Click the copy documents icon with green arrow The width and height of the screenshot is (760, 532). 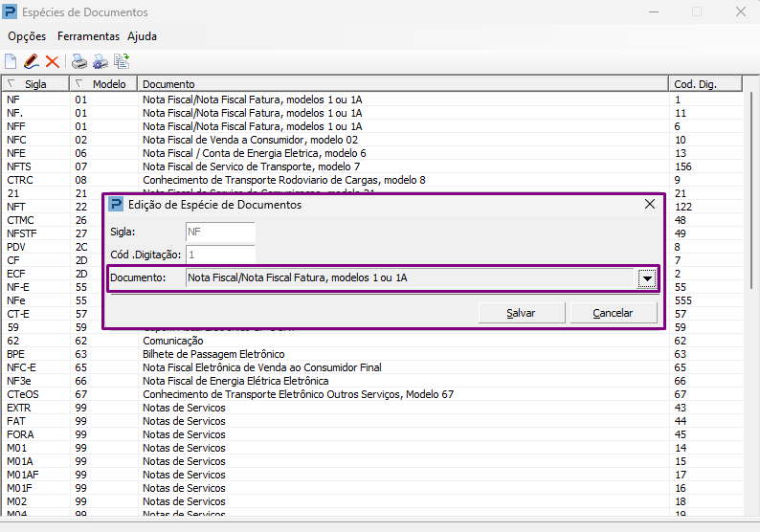pos(122,61)
